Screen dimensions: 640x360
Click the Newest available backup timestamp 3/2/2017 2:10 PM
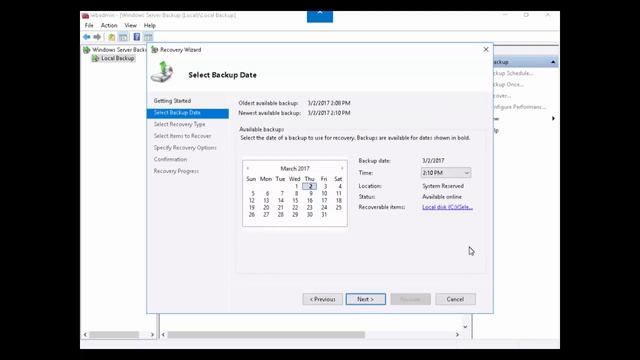(329, 113)
